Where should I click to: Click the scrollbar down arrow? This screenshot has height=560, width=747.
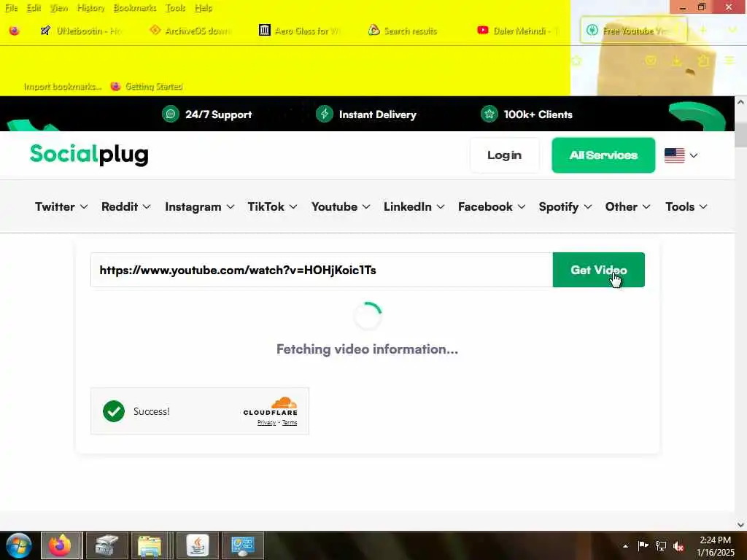pos(741,525)
